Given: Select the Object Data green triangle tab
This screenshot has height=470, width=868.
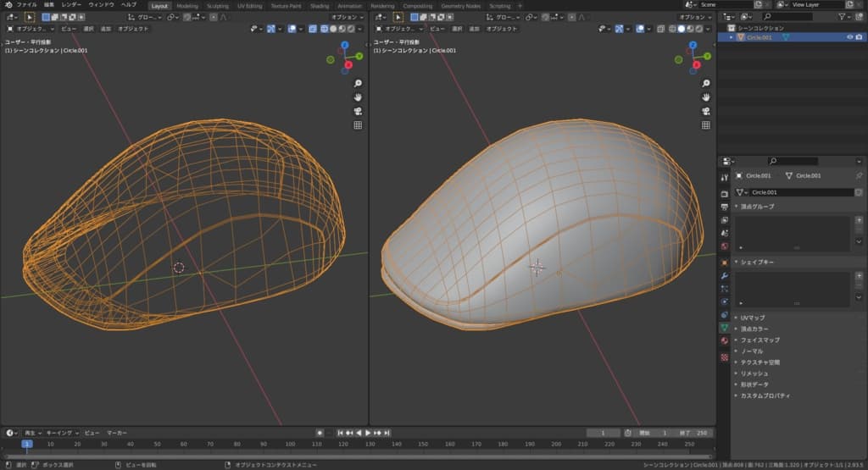Looking at the screenshot, I should pos(724,327).
